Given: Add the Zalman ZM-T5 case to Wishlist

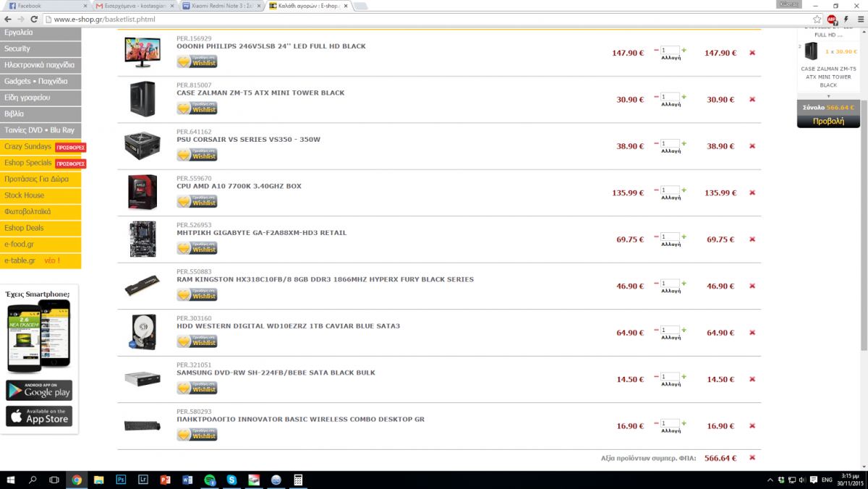Looking at the screenshot, I should click(197, 108).
